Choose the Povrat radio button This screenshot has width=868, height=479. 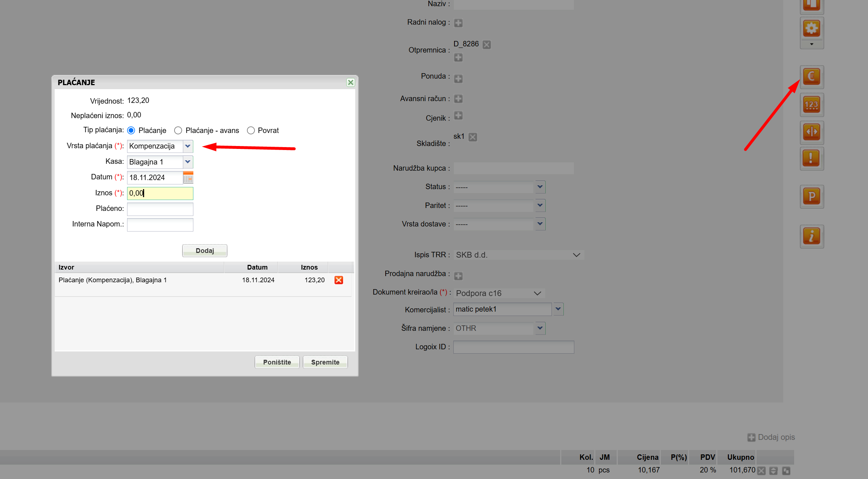point(251,130)
